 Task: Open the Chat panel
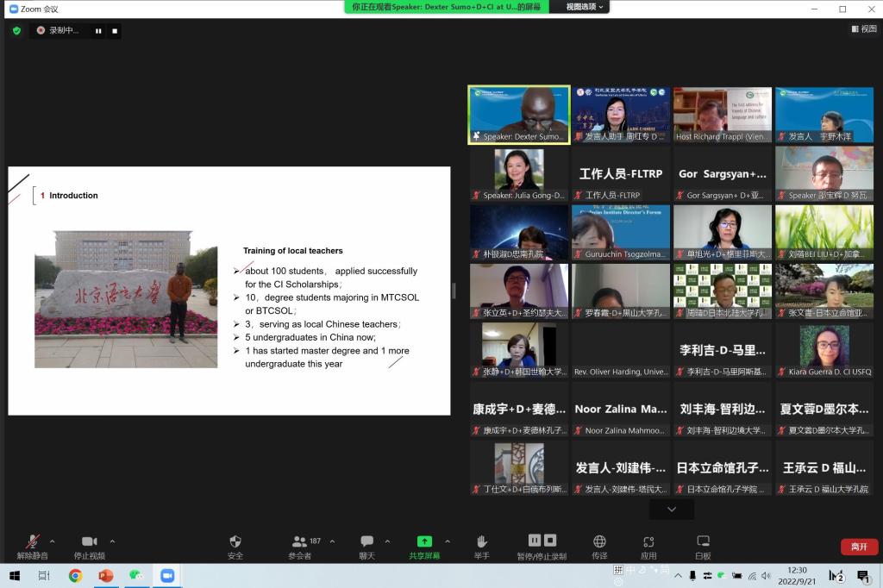366,542
